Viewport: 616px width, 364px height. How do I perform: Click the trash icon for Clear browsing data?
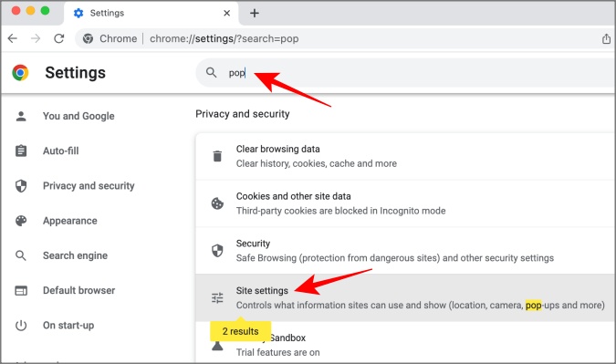(217, 156)
